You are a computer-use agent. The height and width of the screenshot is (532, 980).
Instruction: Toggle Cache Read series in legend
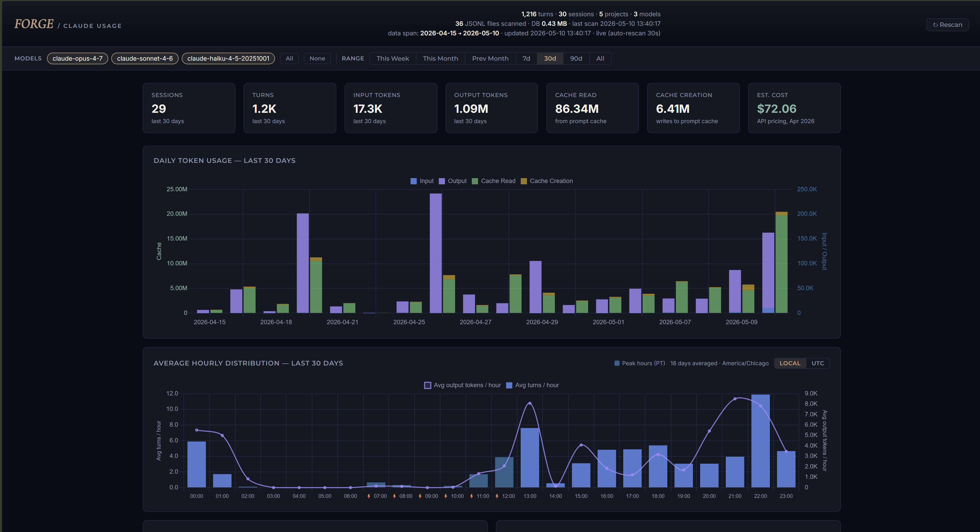coord(494,181)
